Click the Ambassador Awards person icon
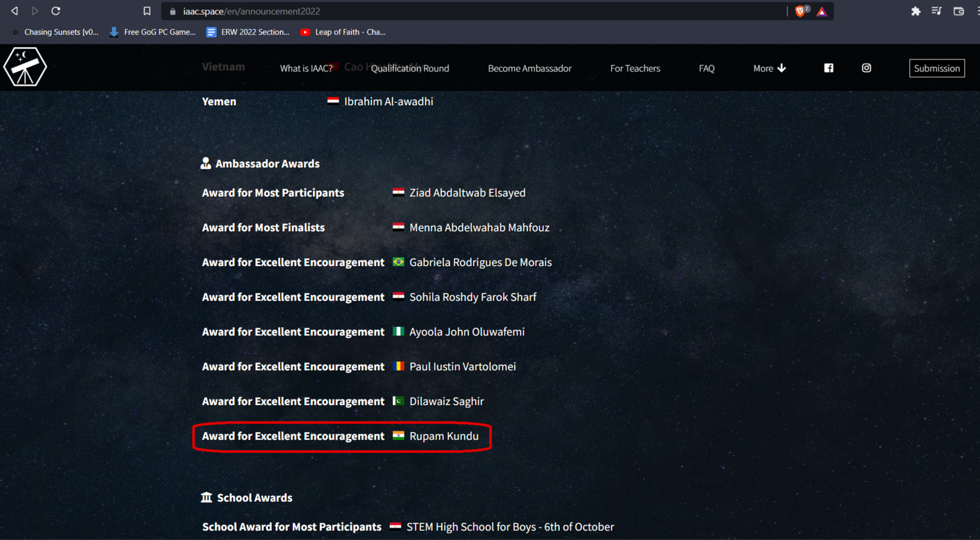Viewport: 980px width, 540px height. pyautogui.click(x=205, y=162)
